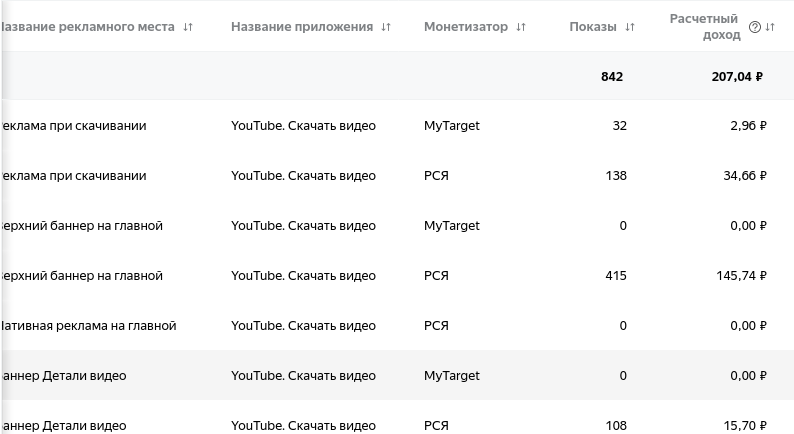Click sort arrows beside Показы header
The height and width of the screenshot is (434, 794).
tap(629, 27)
